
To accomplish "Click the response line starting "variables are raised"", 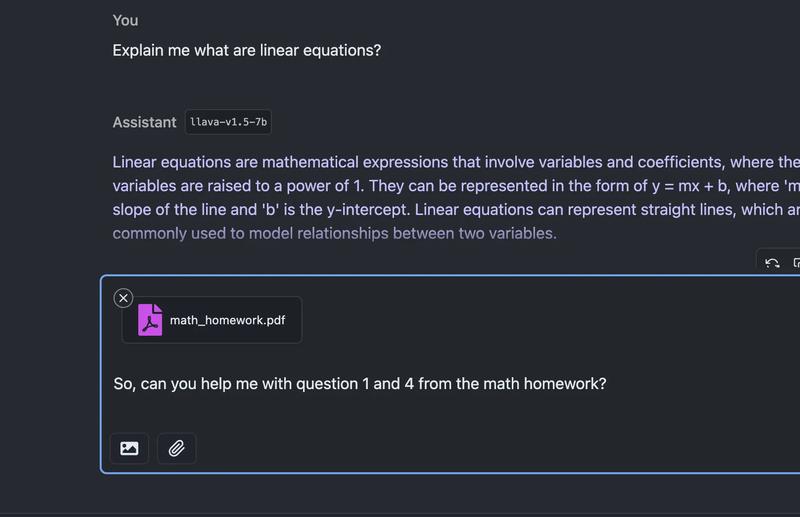I will tap(456, 186).
